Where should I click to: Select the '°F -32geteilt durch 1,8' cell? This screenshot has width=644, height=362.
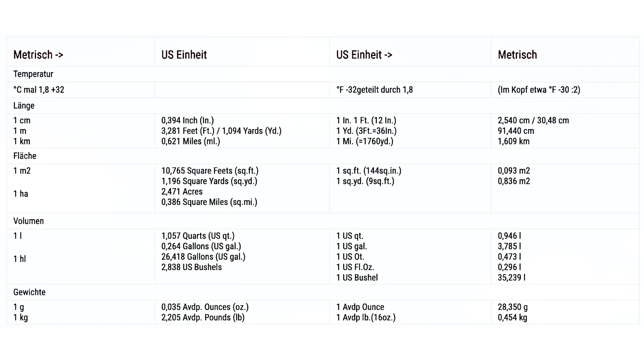pos(375,90)
